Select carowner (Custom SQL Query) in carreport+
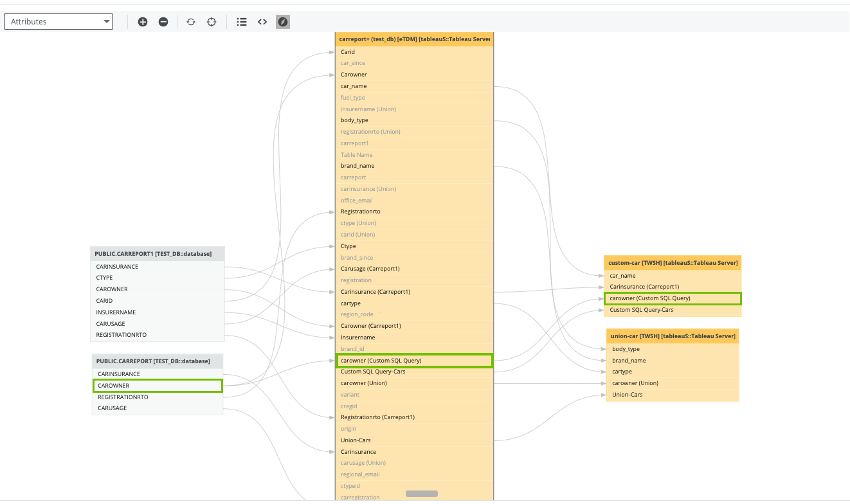The image size is (850, 504). click(414, 361)
